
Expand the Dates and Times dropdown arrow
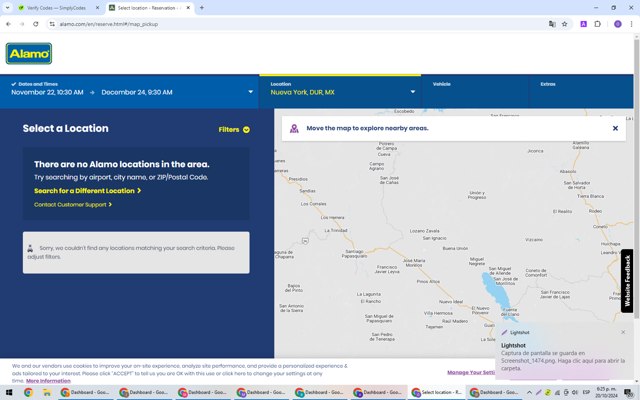tap(251, 92)
